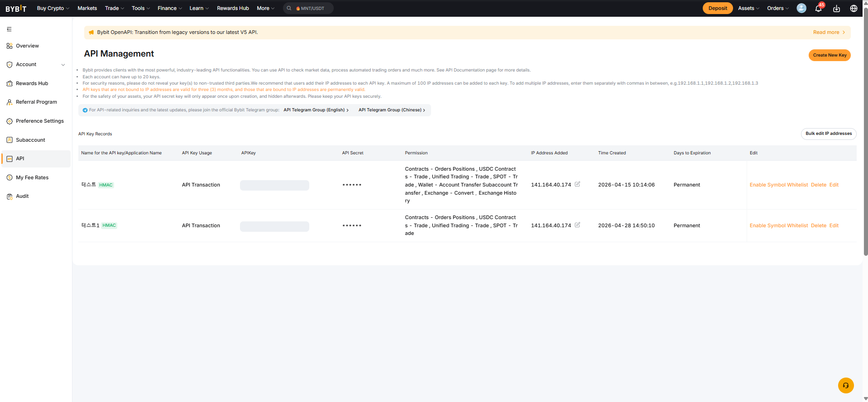Open Markets in the top navigation
This screenshot has width=868, height=402.
coord(87,8)
